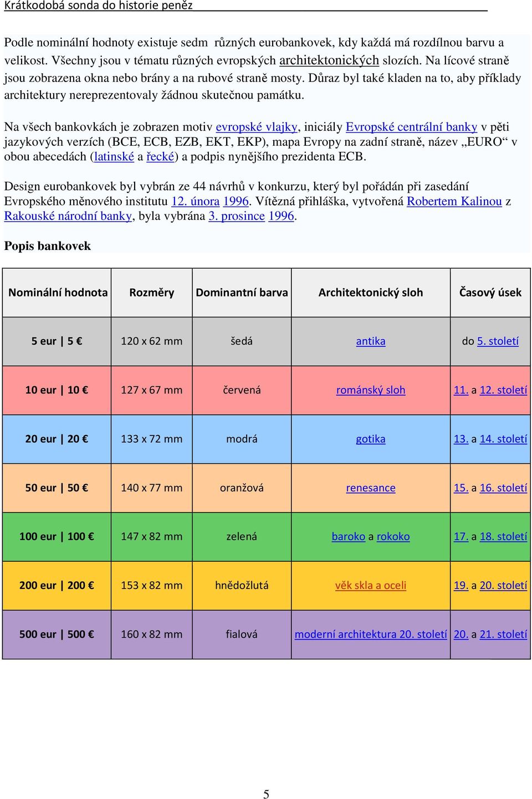Follow the 'renesance' link

click(371, 488)
